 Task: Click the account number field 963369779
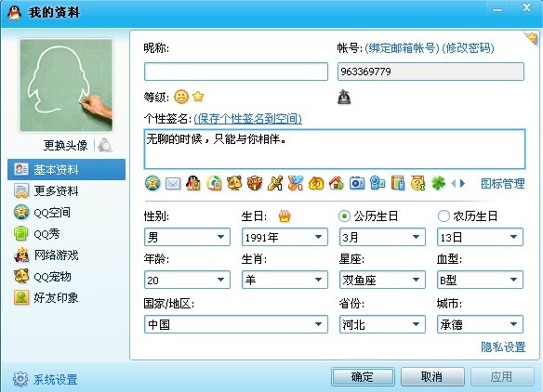[x=430, y=72]
